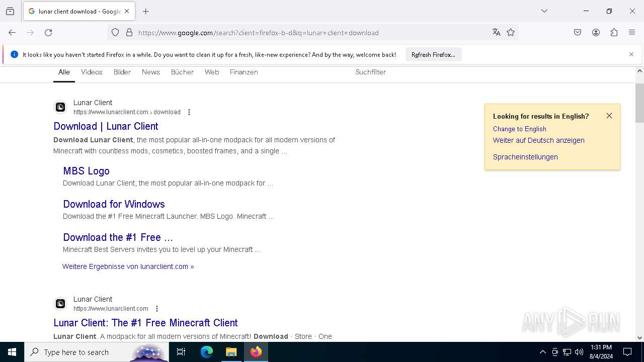Open Firefox application hamburger menu
This screenshot has height=362, width=644.
(632, 33)
